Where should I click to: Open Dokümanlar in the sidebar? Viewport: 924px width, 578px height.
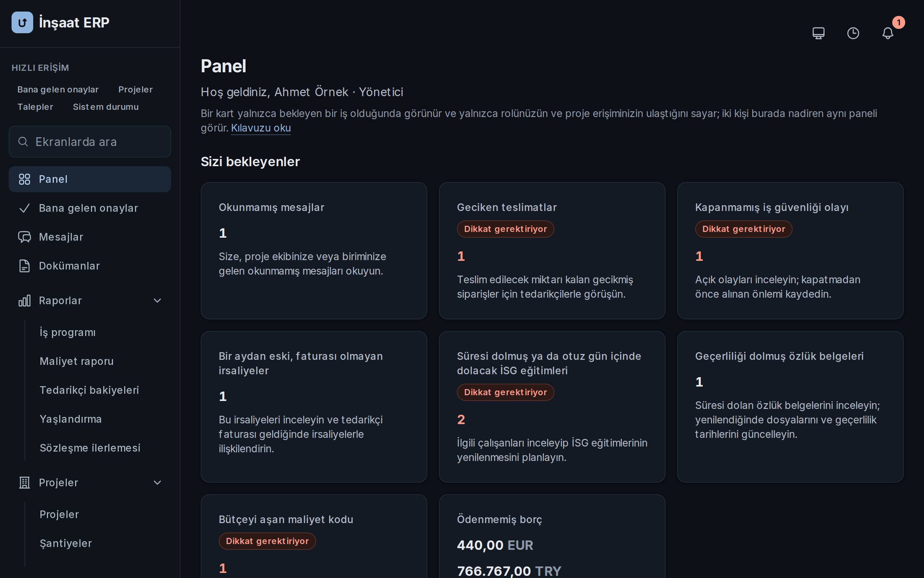coord(90,266)
